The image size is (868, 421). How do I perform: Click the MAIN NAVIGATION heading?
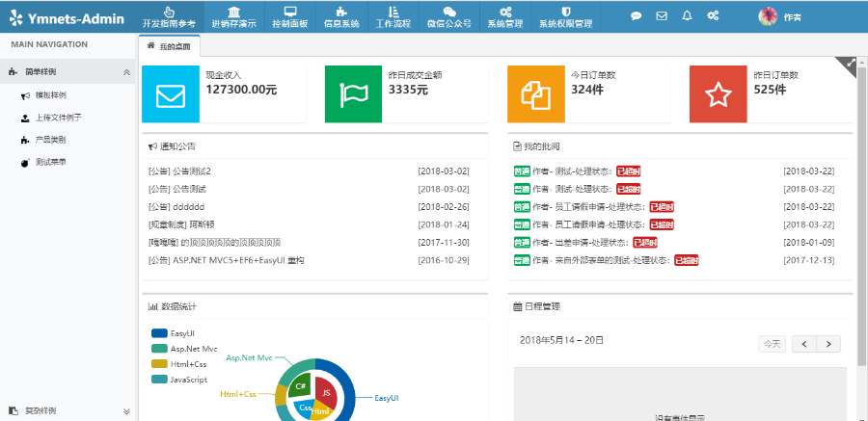pyautogui.click(x=49, y=44)
